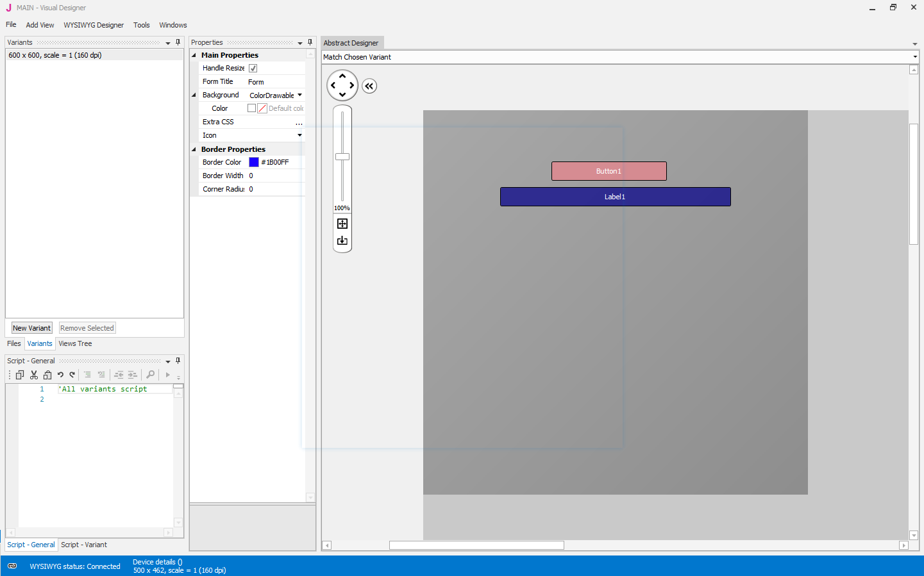Click the New Variant button
Viewport: 924px width, 576px height.
pos(32,328)
